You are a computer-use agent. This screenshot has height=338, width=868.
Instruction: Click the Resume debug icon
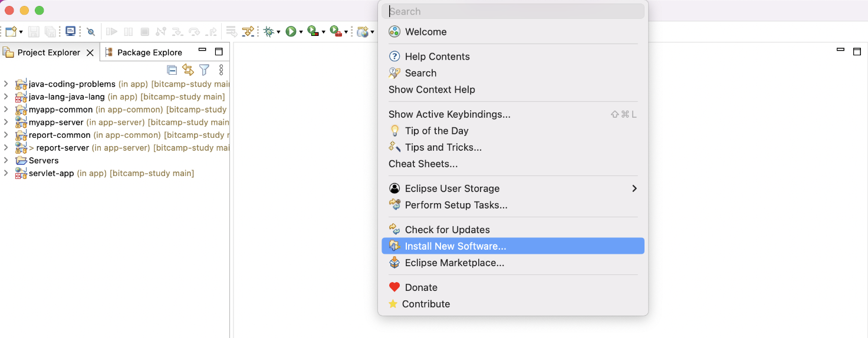click(111, 32)
